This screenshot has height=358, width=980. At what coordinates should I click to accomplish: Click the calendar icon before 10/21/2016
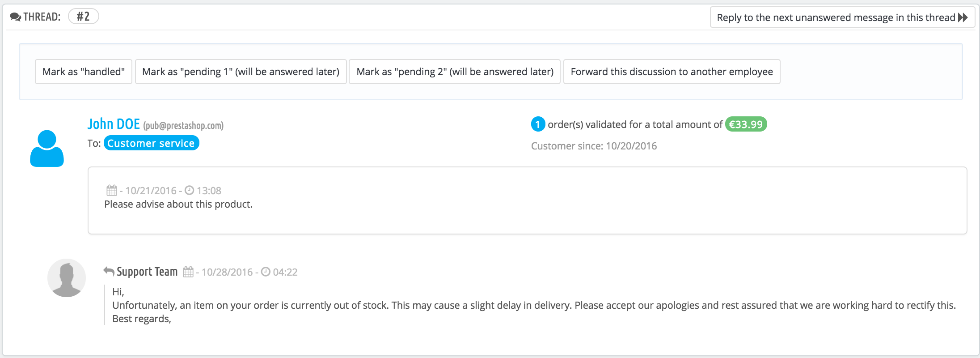(x=111, y=191)
